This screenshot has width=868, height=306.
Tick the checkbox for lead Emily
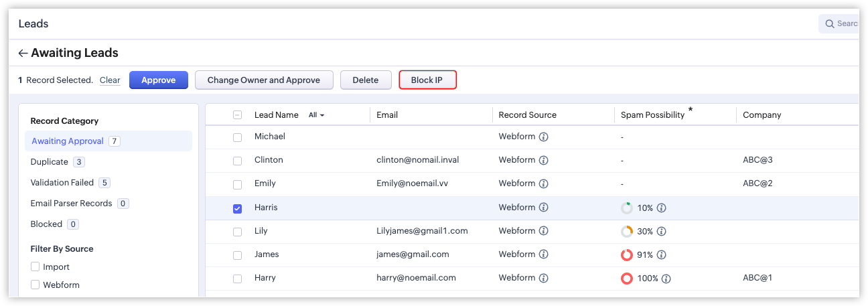point(237,184)
